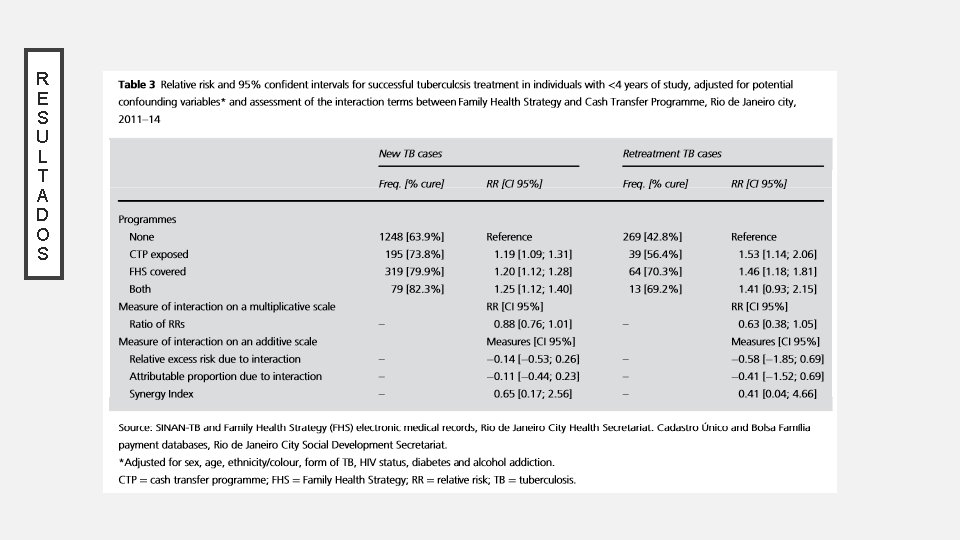Viewport: 960px width, 540px height.
Task: Select Attributable proportion due to interaction row
Action: pyautogui.click(x=225, y=377)
